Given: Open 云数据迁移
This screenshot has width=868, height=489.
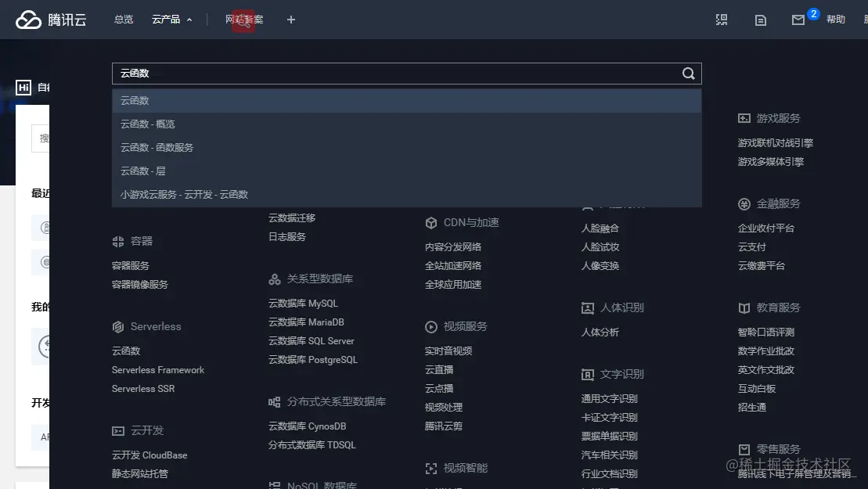Looking at the screenshot, I should click(x=292, y=218).
